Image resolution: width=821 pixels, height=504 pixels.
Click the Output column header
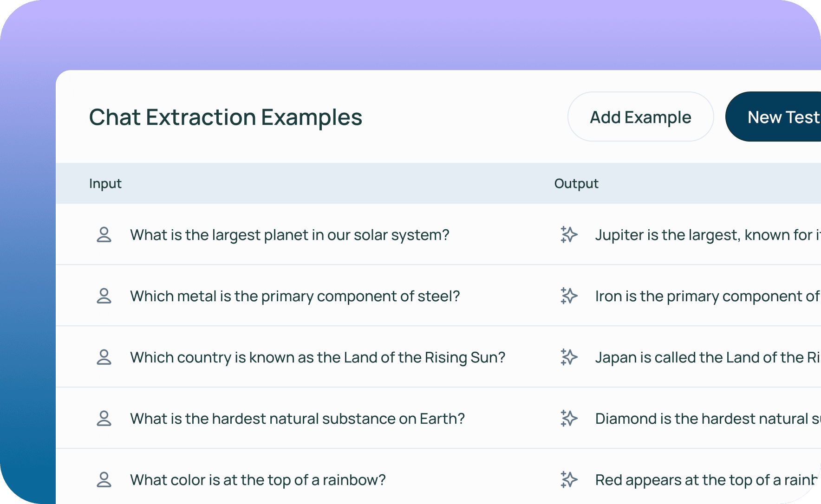(x=576, y=184)
